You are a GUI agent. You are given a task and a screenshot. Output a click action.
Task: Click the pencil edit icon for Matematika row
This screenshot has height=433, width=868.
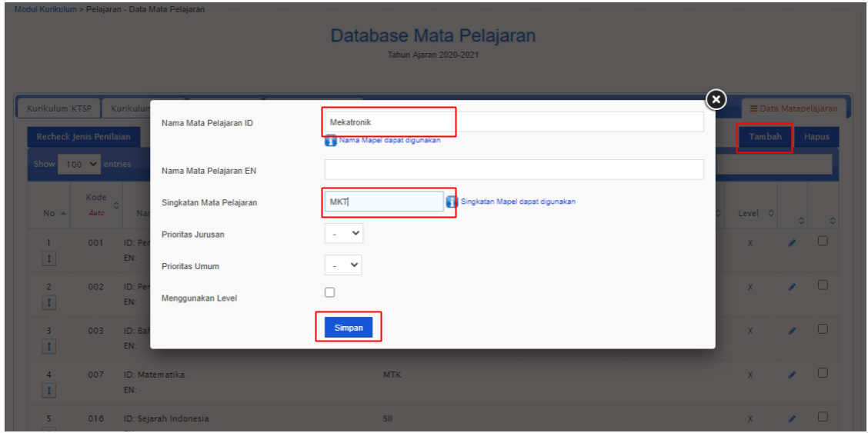[x=792, y=375]
